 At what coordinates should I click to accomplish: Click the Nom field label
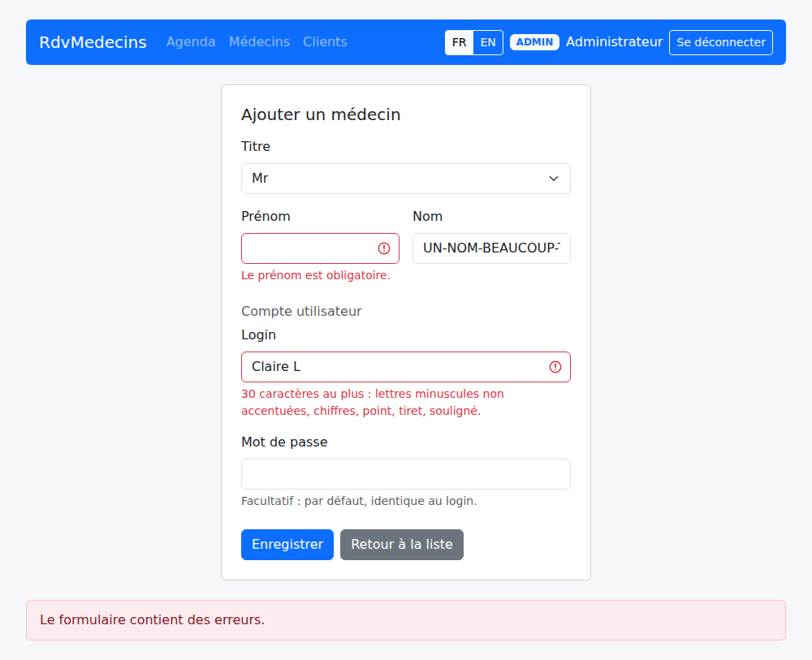[427, 217]
